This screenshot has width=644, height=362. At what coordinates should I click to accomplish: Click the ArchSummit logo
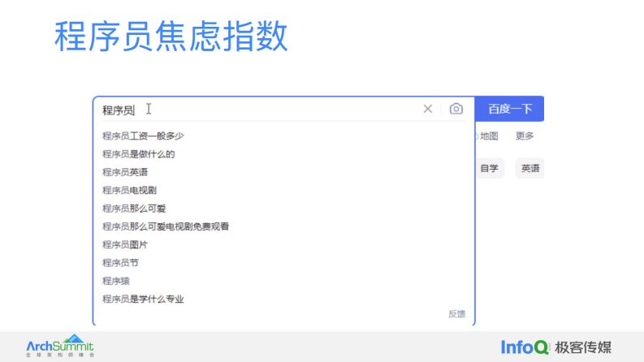click(x=59, y=345)
